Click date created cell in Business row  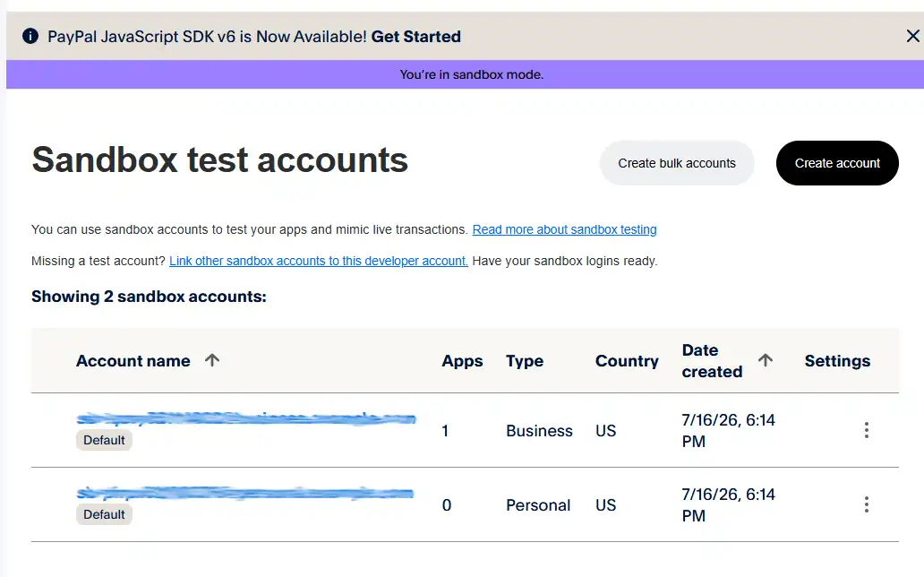[x=728, y=430]
